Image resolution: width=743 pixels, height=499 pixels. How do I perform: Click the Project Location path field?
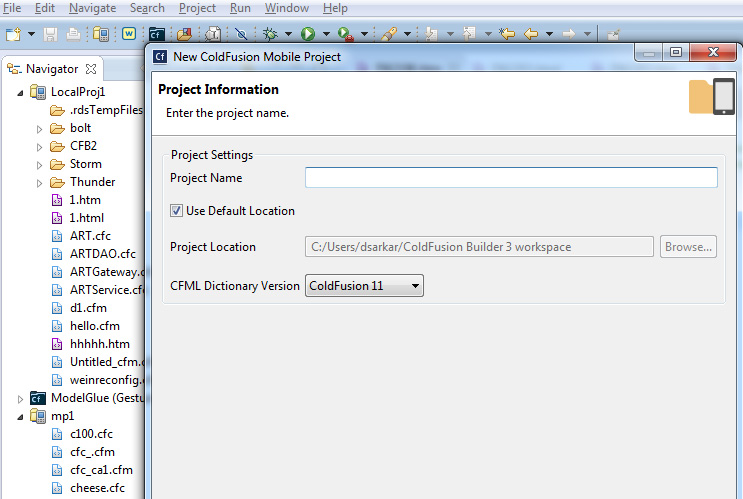click(x=479, y=247)
